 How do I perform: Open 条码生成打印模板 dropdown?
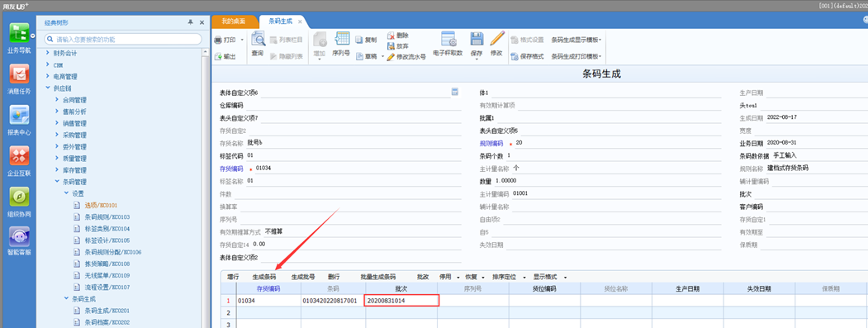(x=576, y=56)
